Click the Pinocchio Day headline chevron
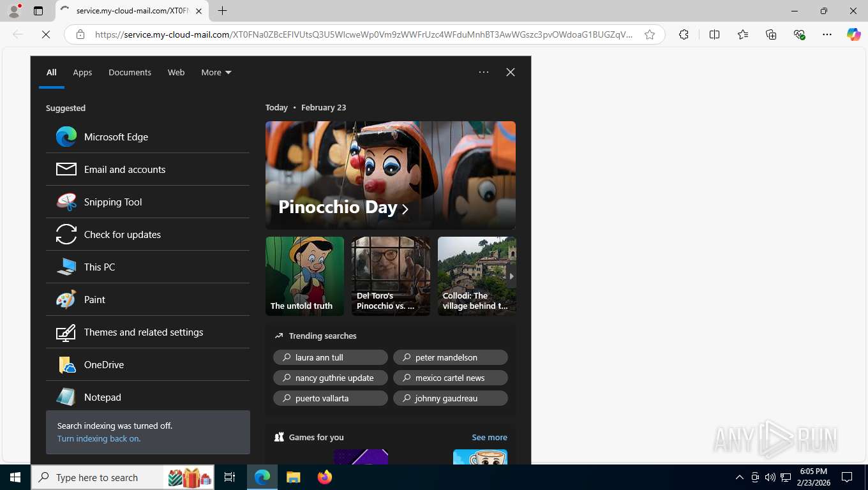Viewport: 868px width, 490px height. point(405,209)
